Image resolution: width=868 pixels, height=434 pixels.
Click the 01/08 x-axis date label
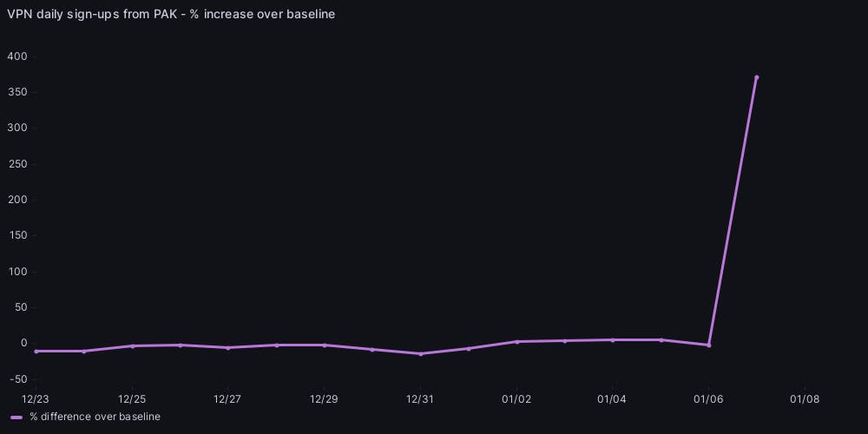(805, 399)
